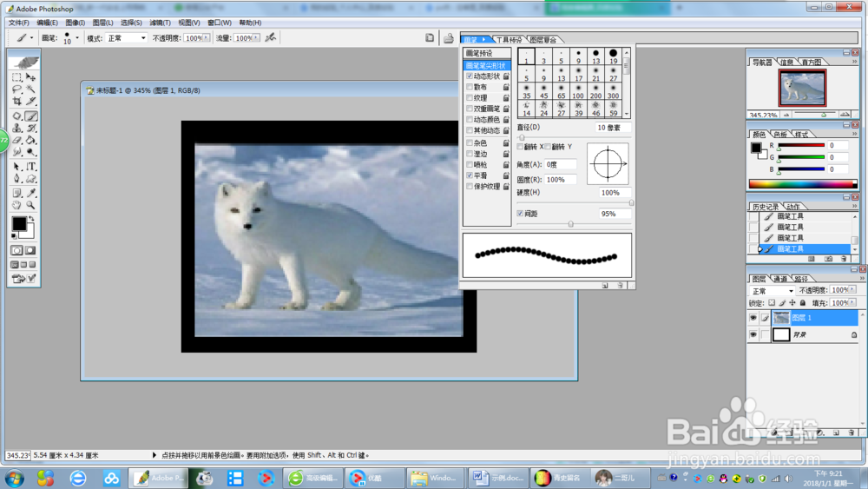Switch to Quick Mask mode
Viewport: 868px width, 489px height.
(31, 250)
